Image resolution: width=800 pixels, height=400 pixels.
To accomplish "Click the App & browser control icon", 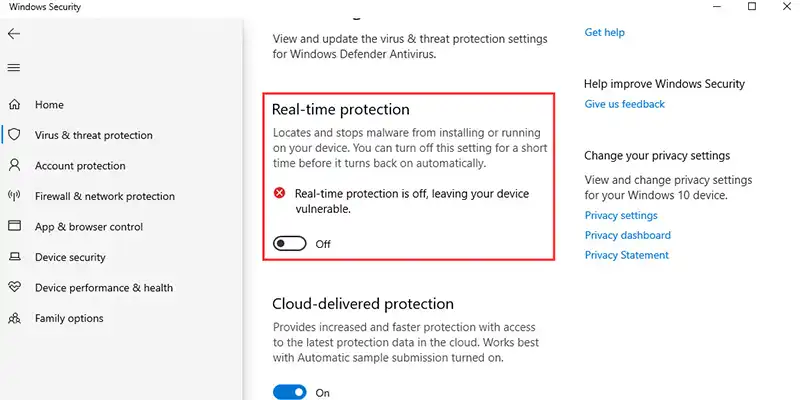I will [15, 227].
